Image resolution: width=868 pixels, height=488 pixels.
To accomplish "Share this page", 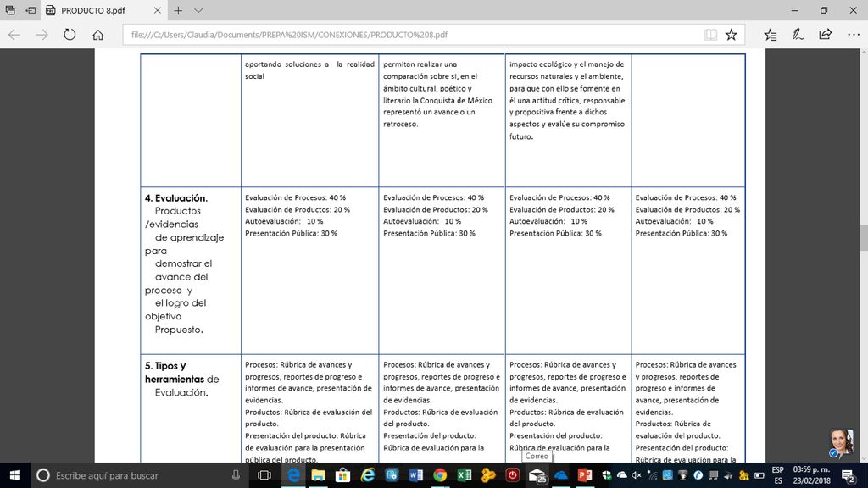I will point(825,34).
